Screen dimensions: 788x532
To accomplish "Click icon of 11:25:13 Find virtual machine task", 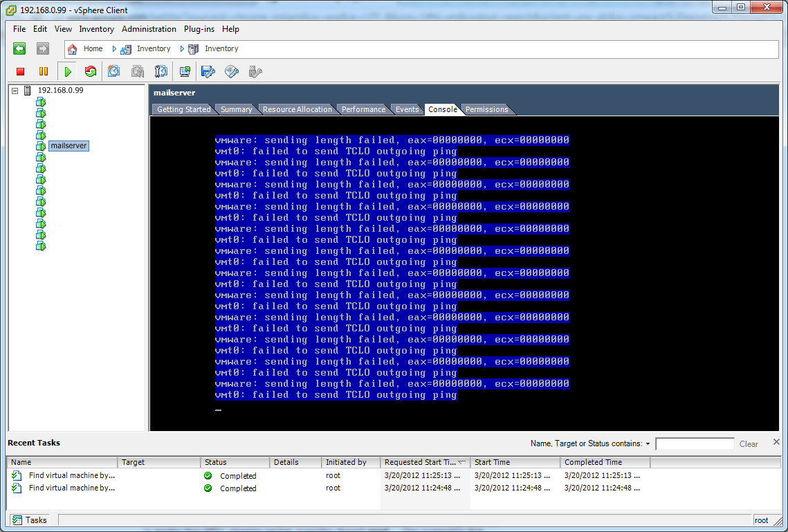I will pyautogui.click(x=17, y=475).
